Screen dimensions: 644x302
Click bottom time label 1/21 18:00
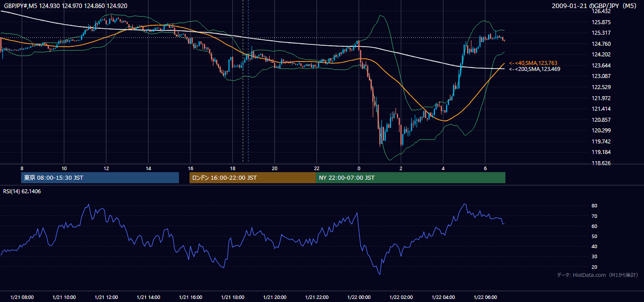(x=232, y=297)
